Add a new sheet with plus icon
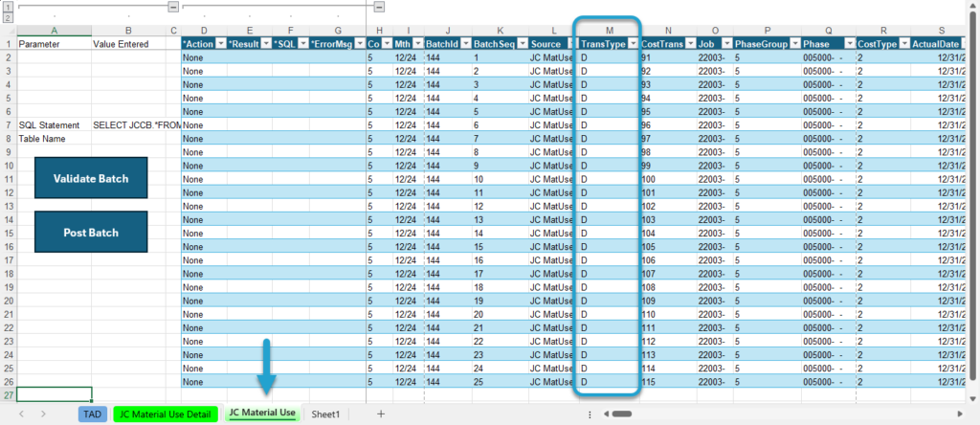 [381, 414]
